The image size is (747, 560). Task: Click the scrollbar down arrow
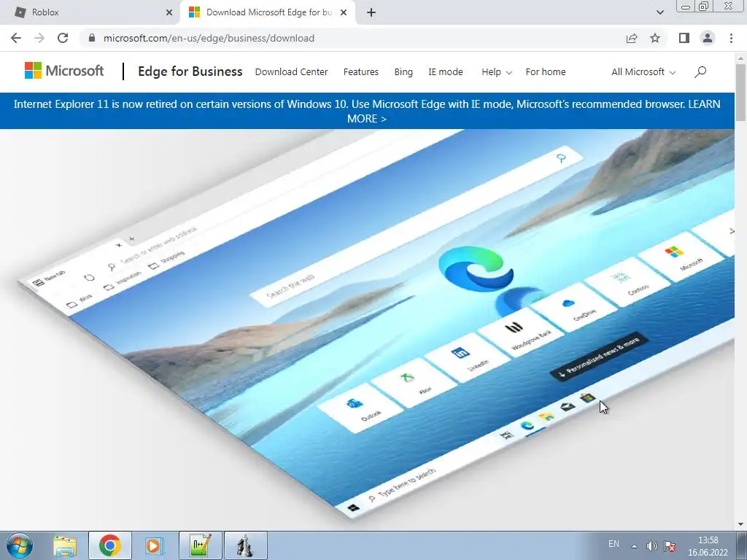click(740, 524)
